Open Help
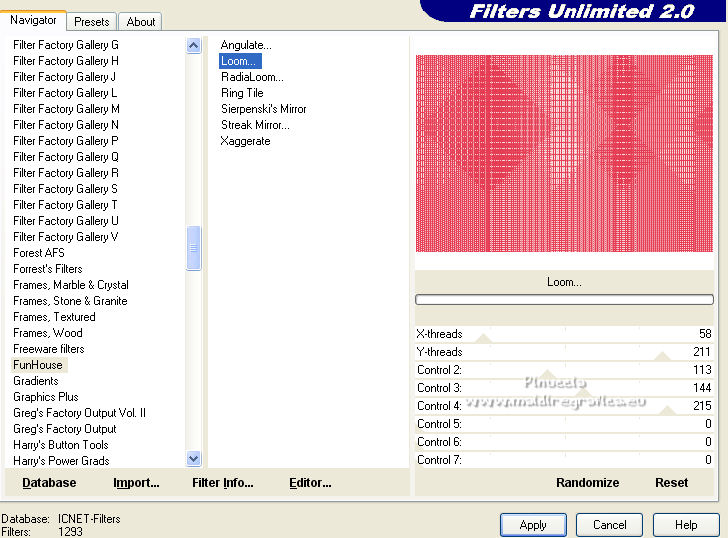 click(x=686, y=525)
